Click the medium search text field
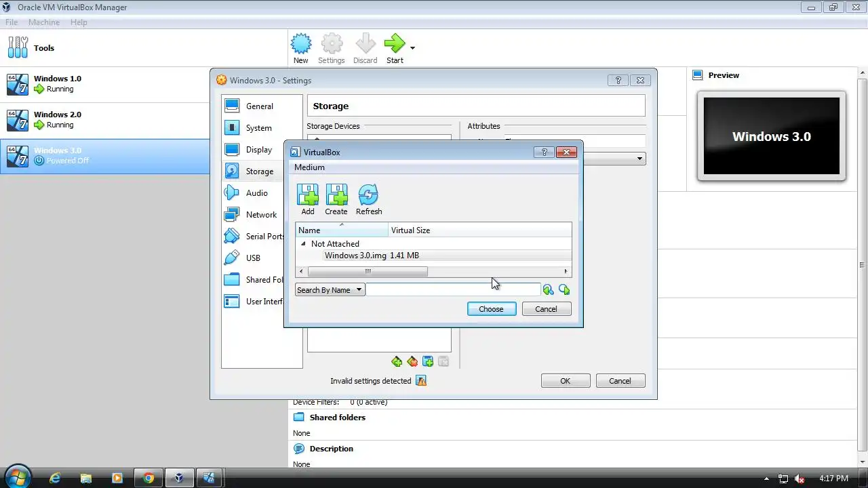 tap(453, 290)
